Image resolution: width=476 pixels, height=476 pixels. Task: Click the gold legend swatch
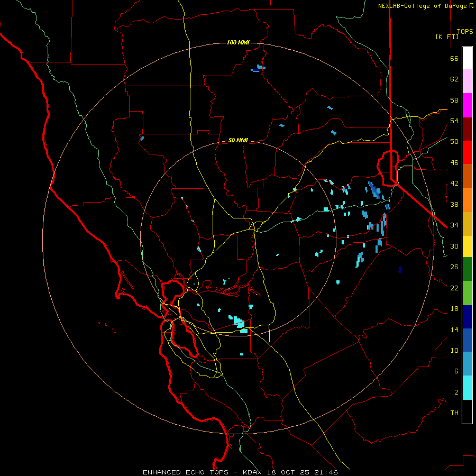[x=467, y=224]
